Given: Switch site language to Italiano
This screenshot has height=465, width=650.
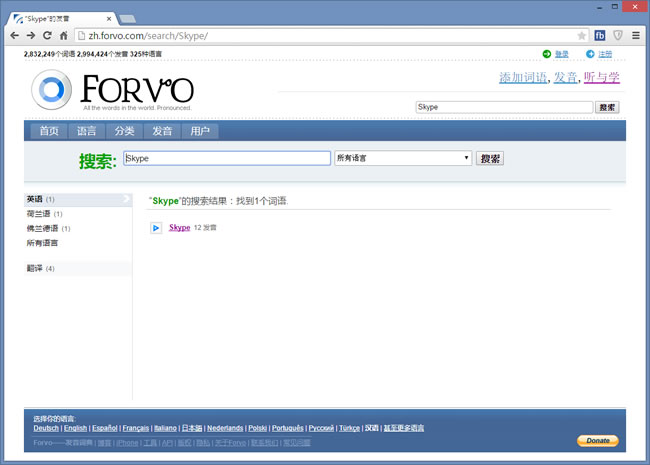Looking at the screenshot, I should click(x=165, y=428).
